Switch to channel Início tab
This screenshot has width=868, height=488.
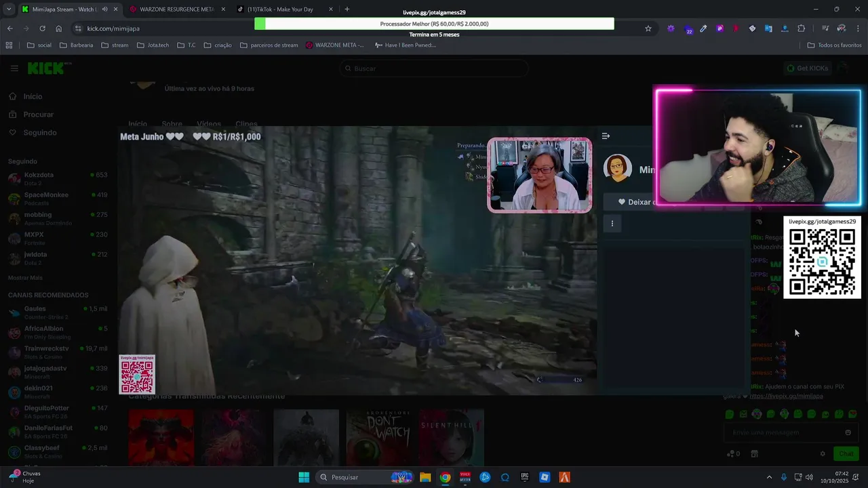pos(138,124)
